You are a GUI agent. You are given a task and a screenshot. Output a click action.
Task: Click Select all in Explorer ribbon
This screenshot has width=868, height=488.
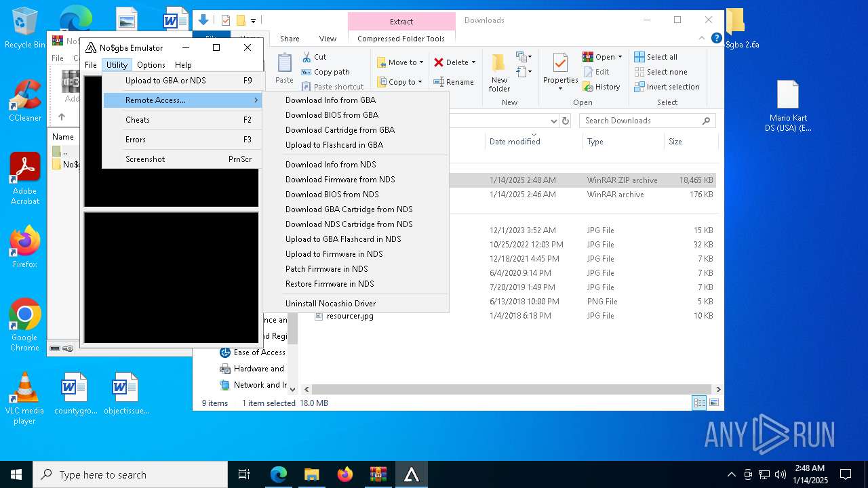coord(656,57)
